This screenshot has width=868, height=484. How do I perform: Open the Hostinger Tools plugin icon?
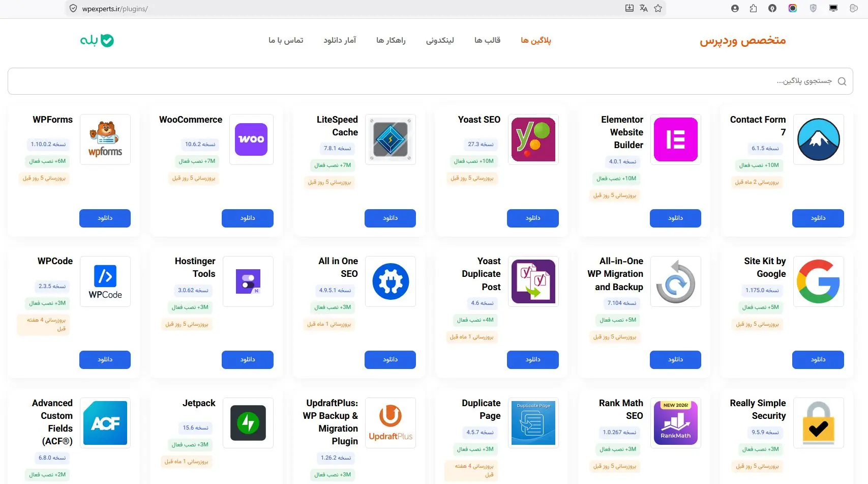tap(248, 281)
